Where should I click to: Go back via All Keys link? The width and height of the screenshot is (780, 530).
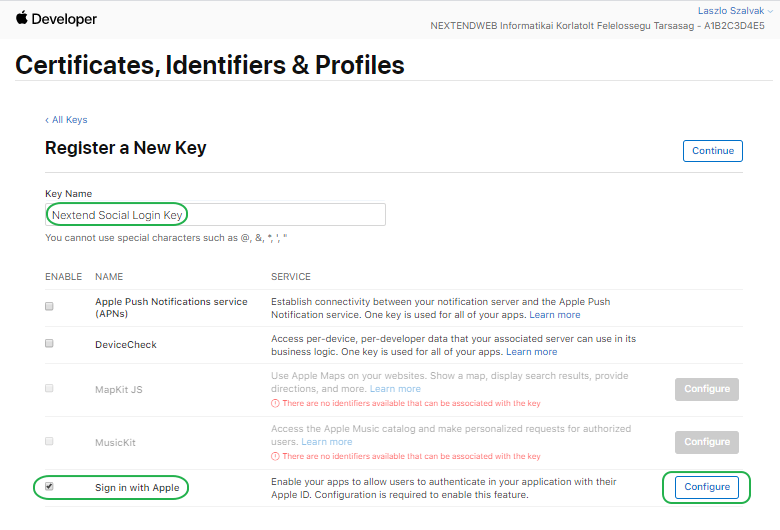[66, 120]
